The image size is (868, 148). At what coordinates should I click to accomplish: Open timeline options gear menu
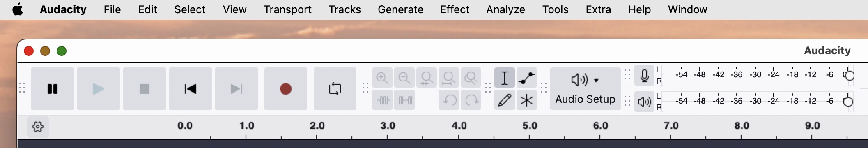(x=38, y=127)
